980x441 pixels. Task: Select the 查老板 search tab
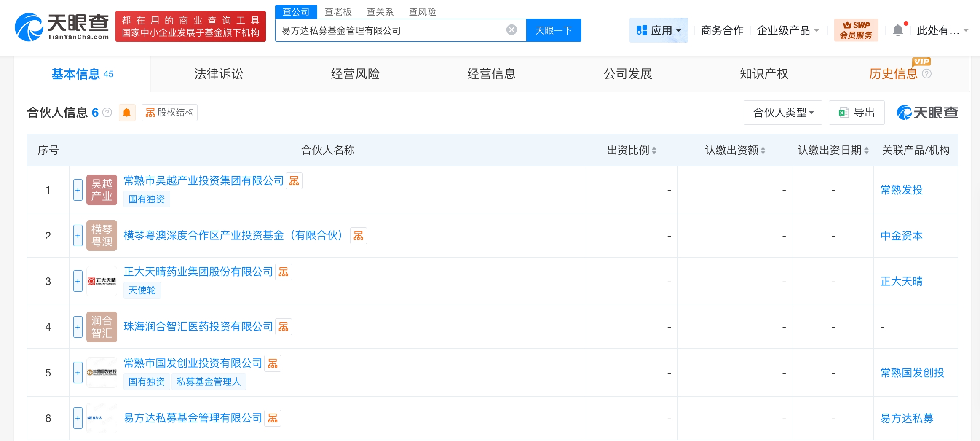tap(338, 12)
